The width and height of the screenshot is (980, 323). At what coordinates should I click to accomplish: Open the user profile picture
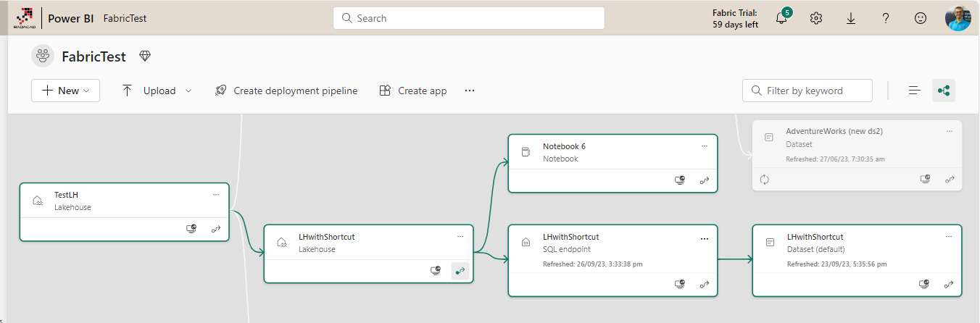point(958,18)
